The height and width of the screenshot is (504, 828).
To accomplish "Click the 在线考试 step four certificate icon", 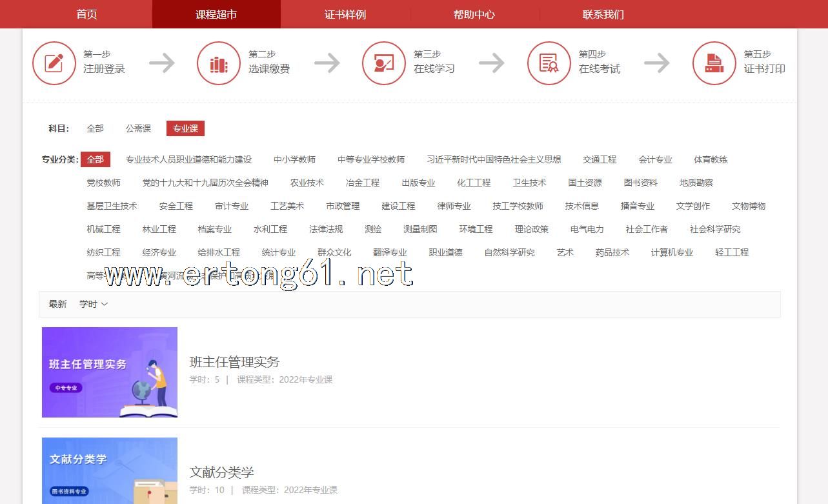I will coord(549,63).
